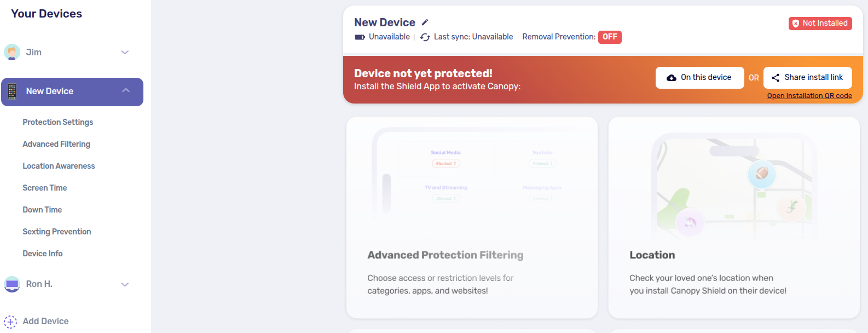Toggle Removal Prevention OFF badge
The width and height of the screenshot is (868, 333).
[610, 37]
